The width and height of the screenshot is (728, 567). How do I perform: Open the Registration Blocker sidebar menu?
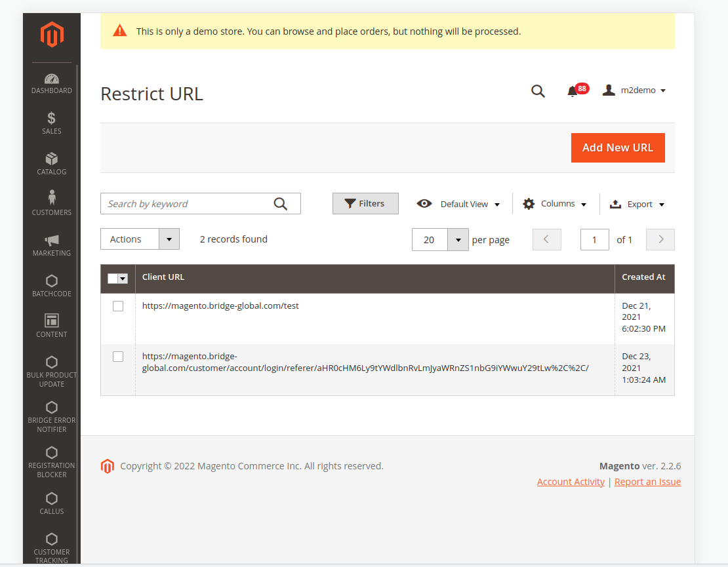(52, 462)
